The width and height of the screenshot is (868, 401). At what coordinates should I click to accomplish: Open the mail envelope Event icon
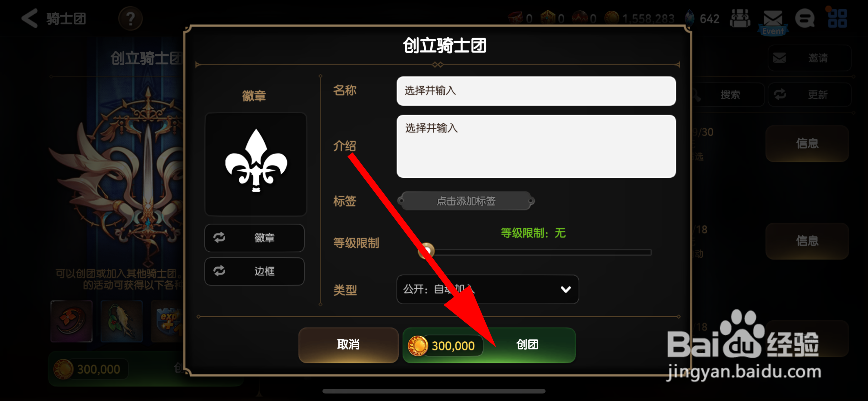772,22
